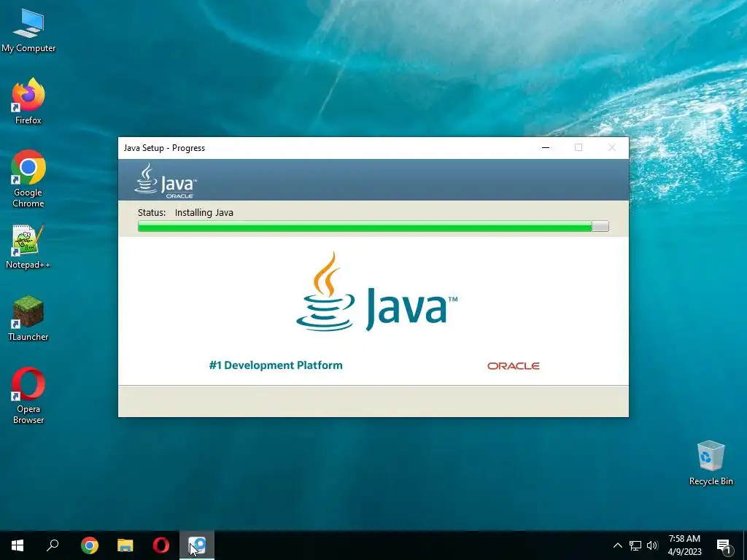
Task: Open the taskbar clock and date
Action: click(x=684, y=545)
